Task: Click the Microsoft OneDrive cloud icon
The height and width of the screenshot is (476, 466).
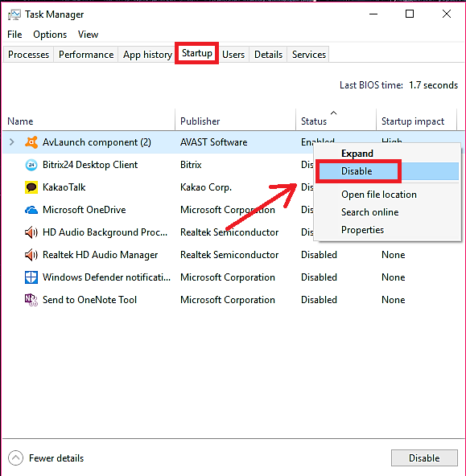Action: pos(31,210)
